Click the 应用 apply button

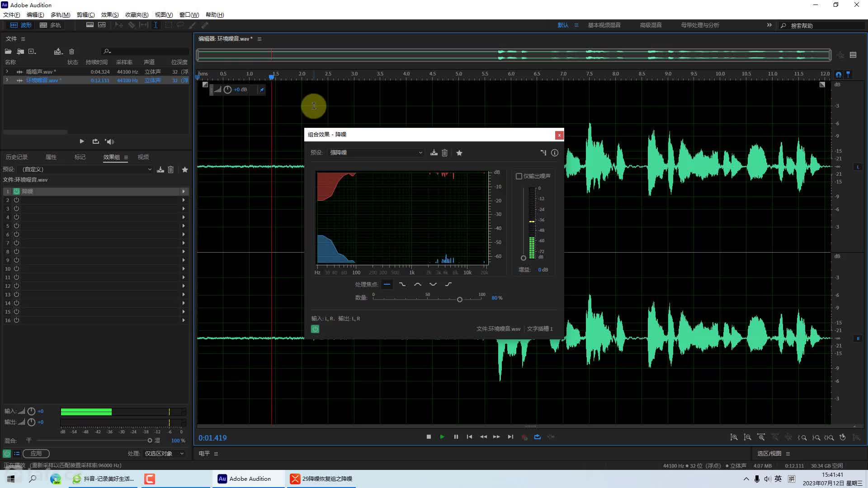[x=36, y=454]
